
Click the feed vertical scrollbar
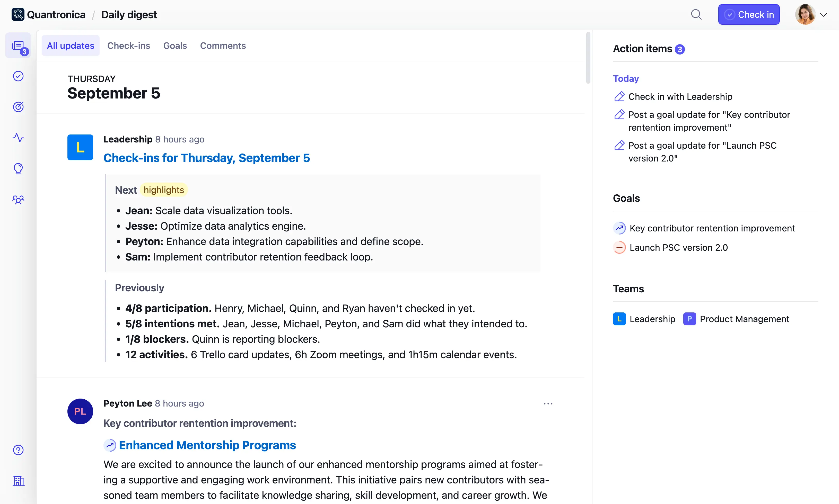588,58
